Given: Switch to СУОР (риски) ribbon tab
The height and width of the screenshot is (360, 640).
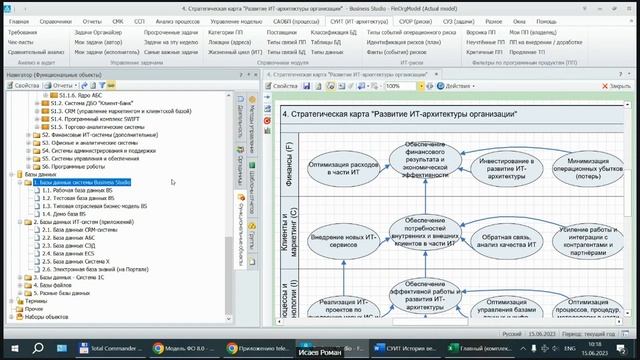Looking at the screenshot, I should pyautogui.click(x=415, y=22).
